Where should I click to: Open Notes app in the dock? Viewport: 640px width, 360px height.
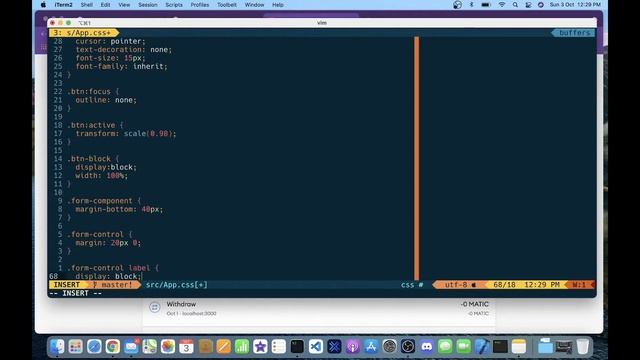pyautogui.click(x=519, y=347)
